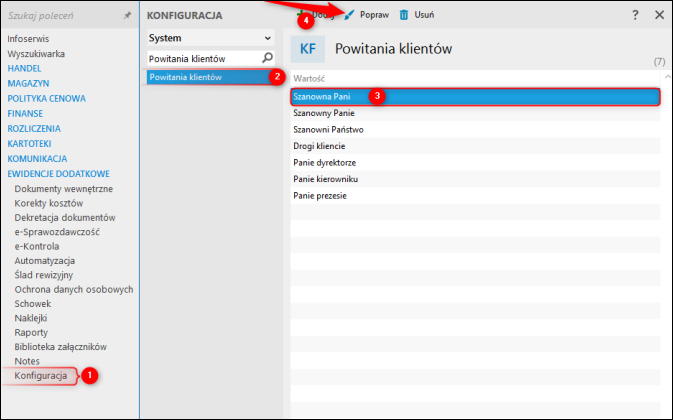Open Notes in the sidebar
Screen dimensions: 673x420
point(27,361)
